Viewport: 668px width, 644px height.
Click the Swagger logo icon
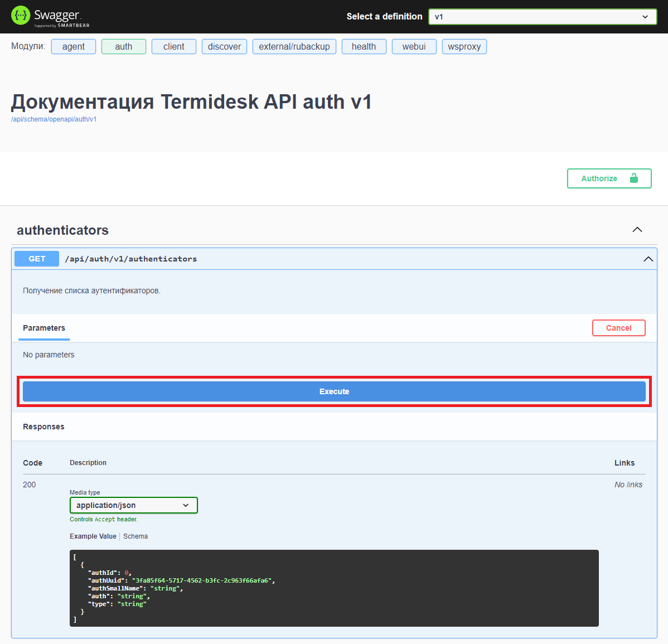pyautogui.click(x=21, y=16)
